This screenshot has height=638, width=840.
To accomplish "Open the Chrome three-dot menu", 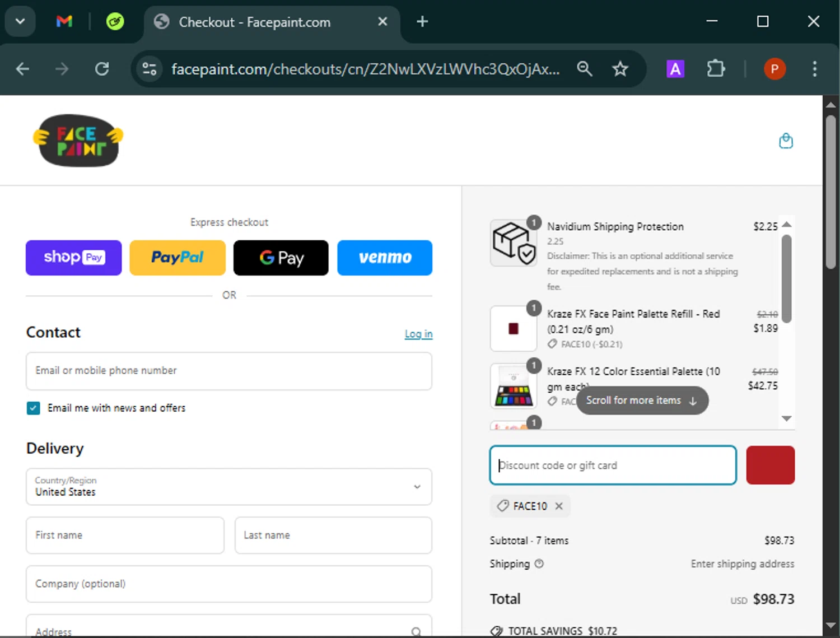I will pyautogui.click(x=814, y=69).
